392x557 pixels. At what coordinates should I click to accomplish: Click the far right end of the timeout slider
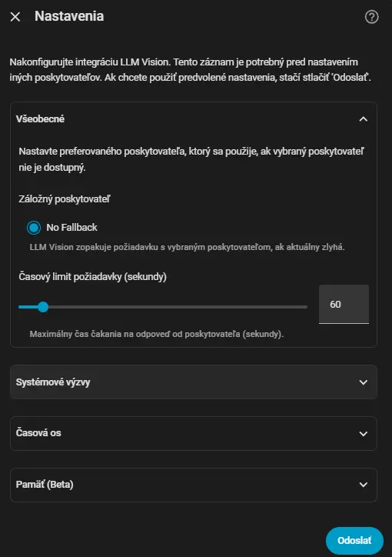(x=306, y=307)
